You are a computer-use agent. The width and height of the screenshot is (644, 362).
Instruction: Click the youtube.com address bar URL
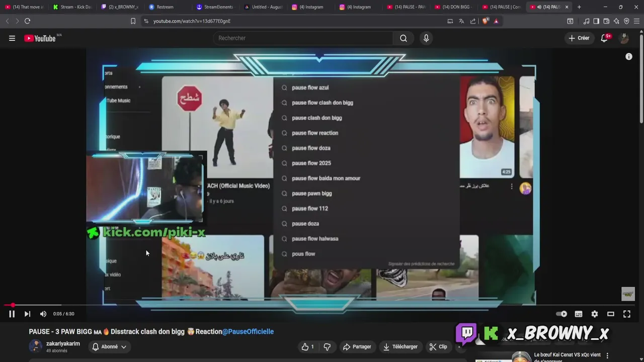(192, 21)
